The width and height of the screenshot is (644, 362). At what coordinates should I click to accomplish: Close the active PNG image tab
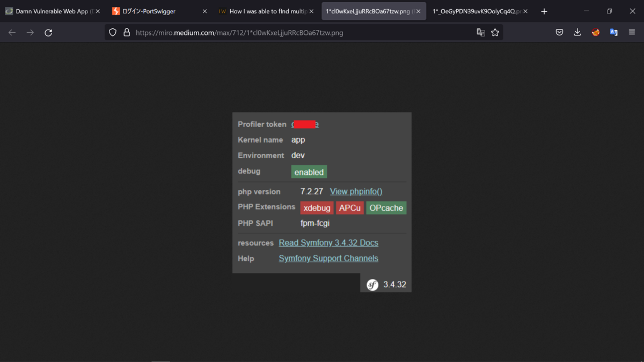[x=418, y=11]
